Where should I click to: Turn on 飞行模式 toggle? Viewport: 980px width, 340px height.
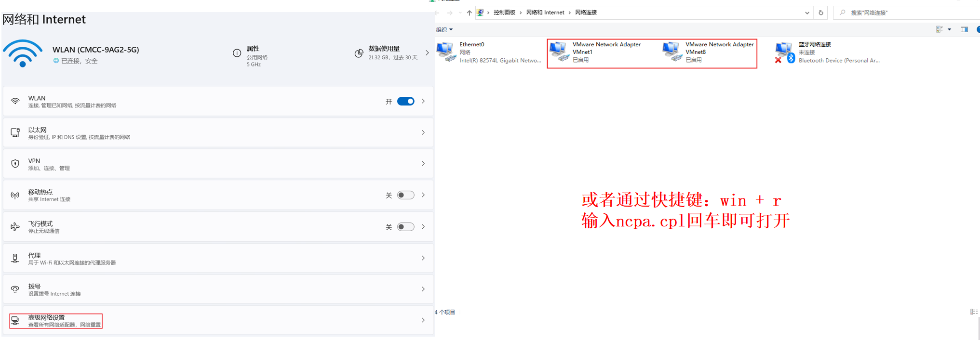click(405, 227)
